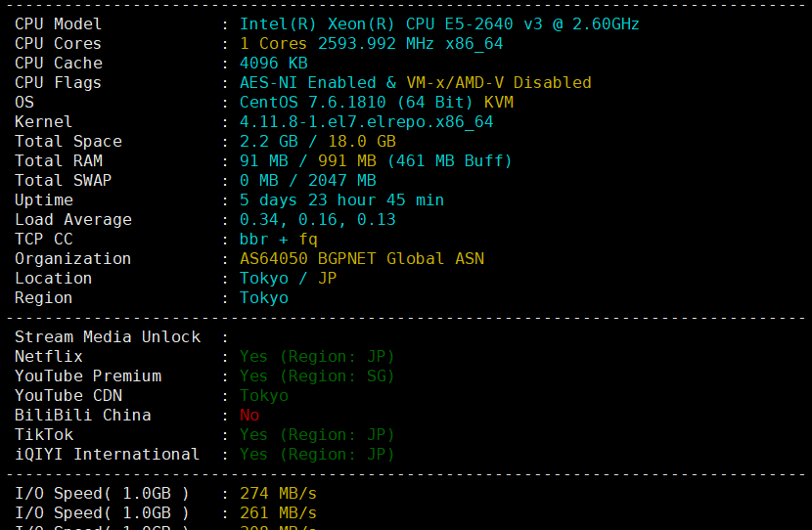812x530 pixels.
Task: Click the 4096 KB cache value
Action: click(x=273, y=64)
